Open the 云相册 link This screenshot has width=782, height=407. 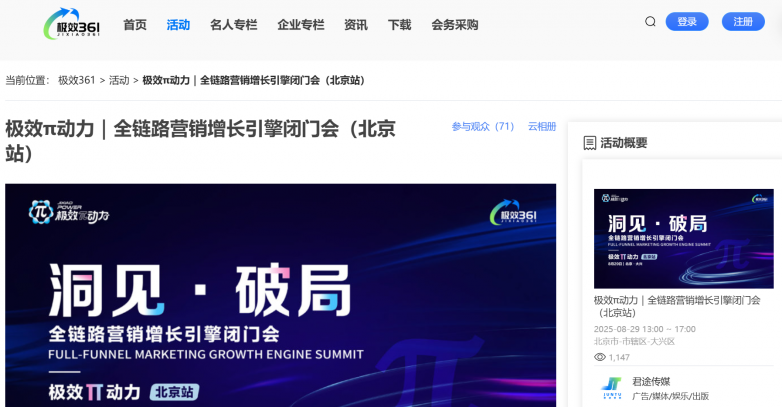click(542, 127)
